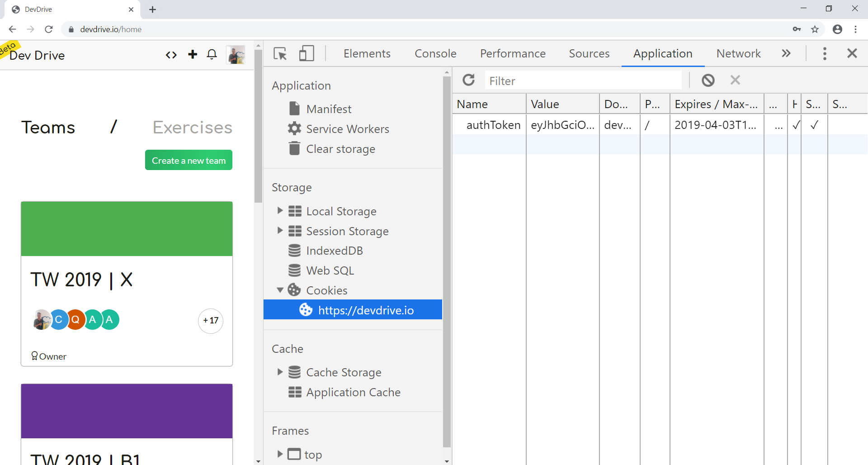Open the DevTools three-dot menu
This screenshot has width=868, height=465.
825,54
